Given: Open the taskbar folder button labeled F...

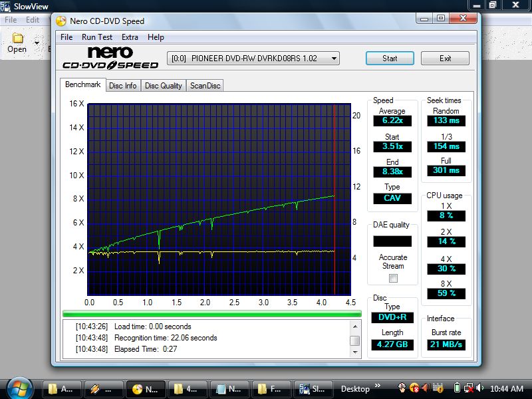Looking at the screenshot, I should (x=272, y=389).
